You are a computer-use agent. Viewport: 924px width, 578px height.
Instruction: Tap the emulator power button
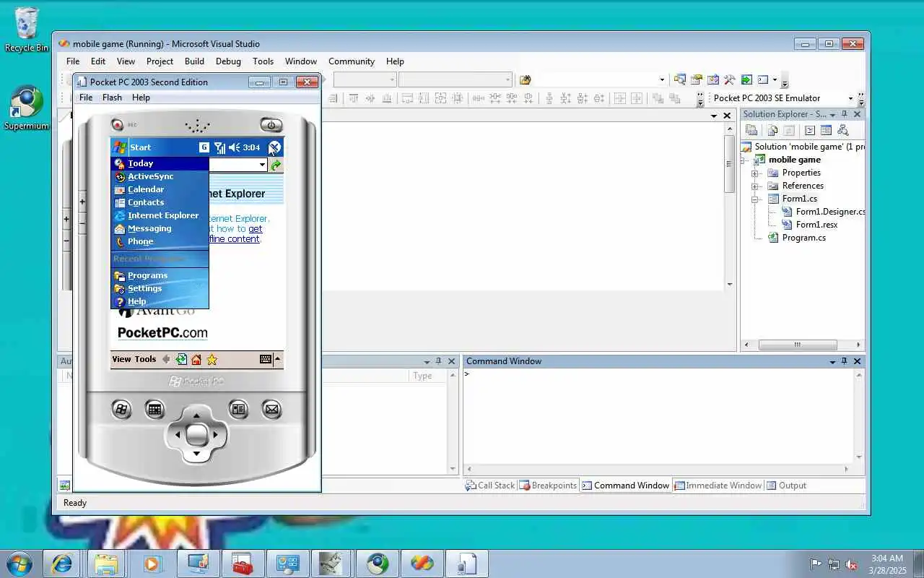click(271, 125)
